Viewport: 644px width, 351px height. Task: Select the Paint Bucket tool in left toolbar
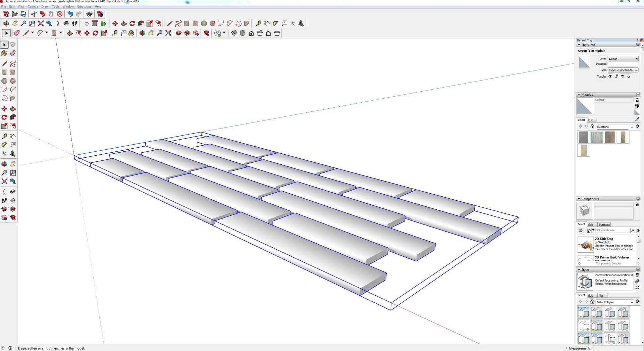pos(4,53)
